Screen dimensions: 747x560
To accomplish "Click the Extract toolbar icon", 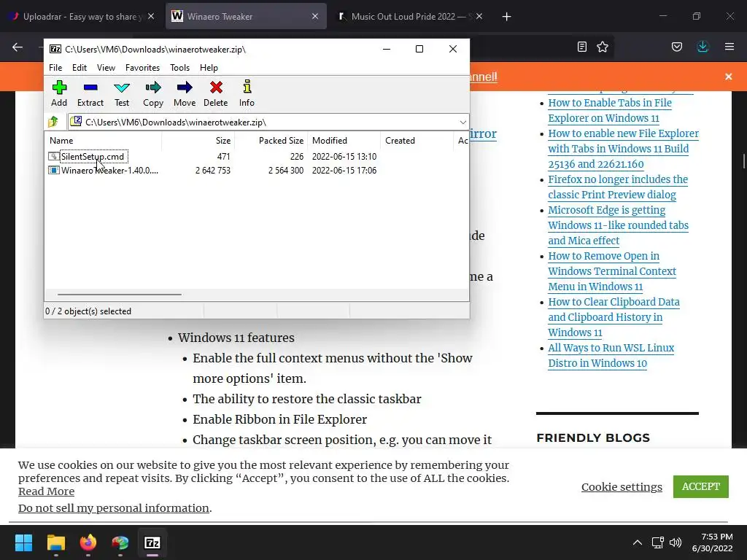I will (90, 94).
